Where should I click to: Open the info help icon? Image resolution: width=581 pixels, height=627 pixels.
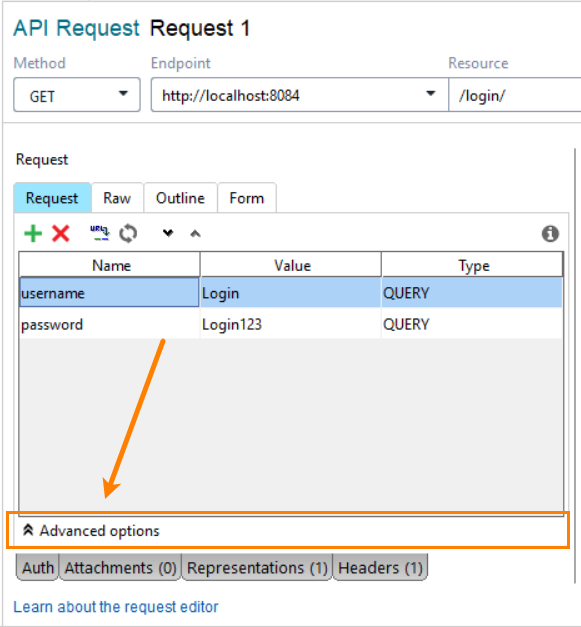[550, 234]
